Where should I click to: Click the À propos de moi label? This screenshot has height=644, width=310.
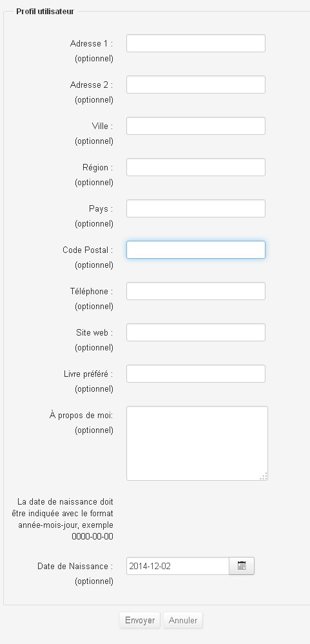point(81,415)
